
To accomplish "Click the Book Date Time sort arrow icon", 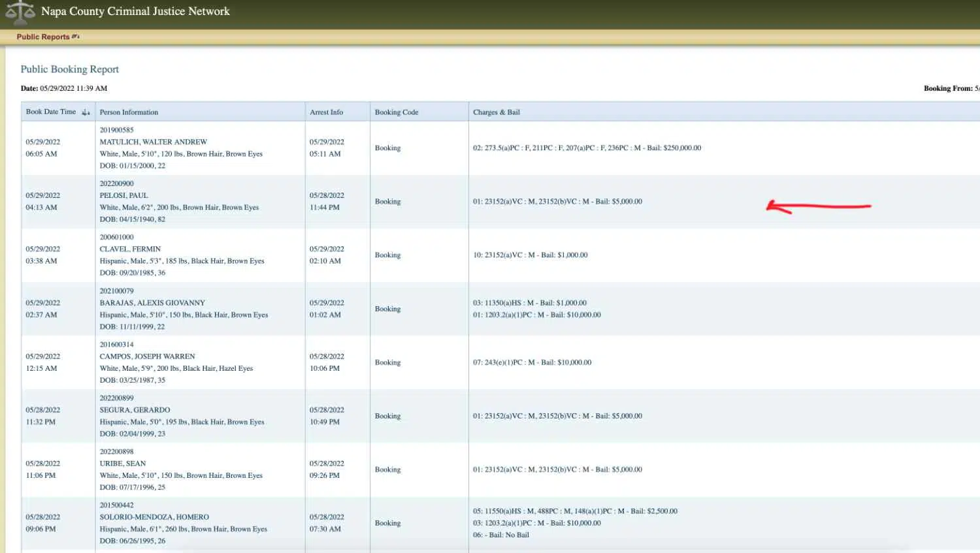I will (x=86, y=112).
